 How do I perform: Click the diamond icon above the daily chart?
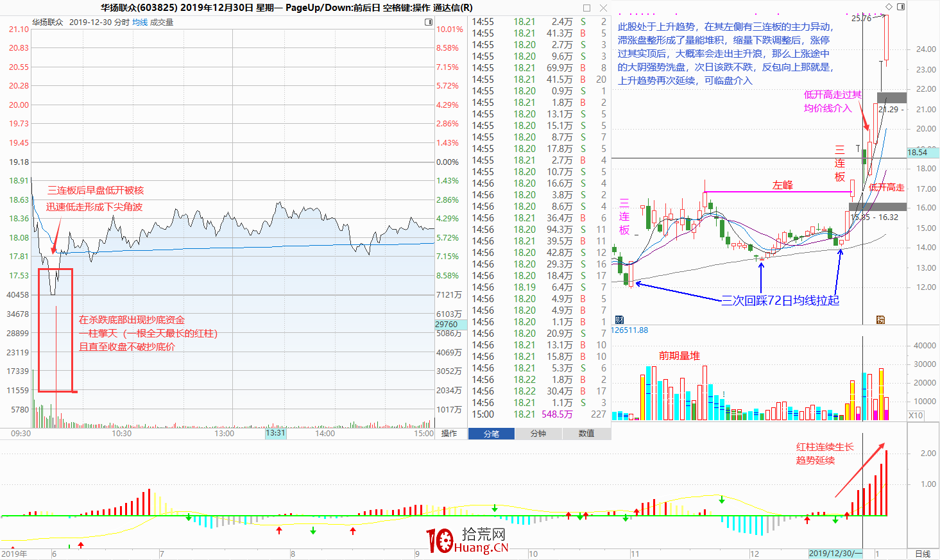tap(889, 6)
